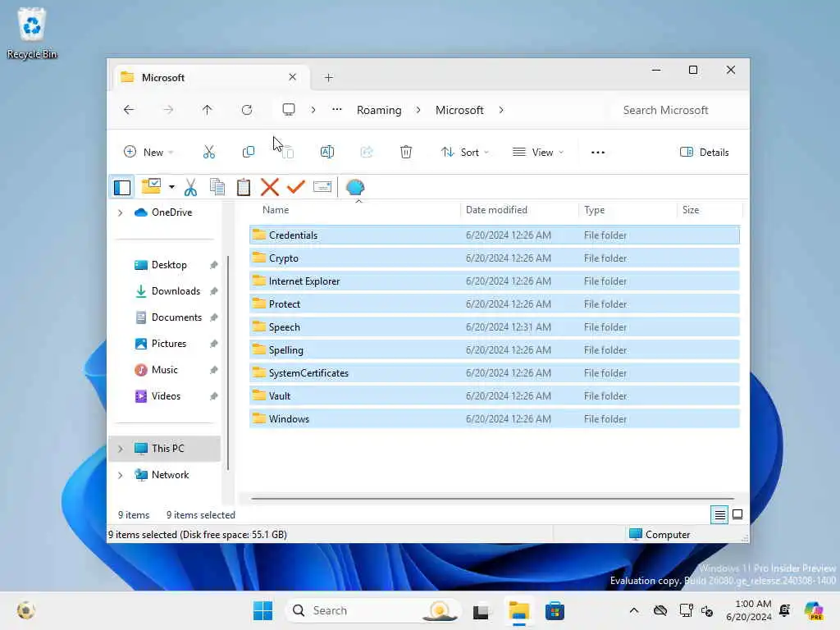Unpin Music using its pin icon
This screenshot has height=630, width=840.
[x=214, y=370]
